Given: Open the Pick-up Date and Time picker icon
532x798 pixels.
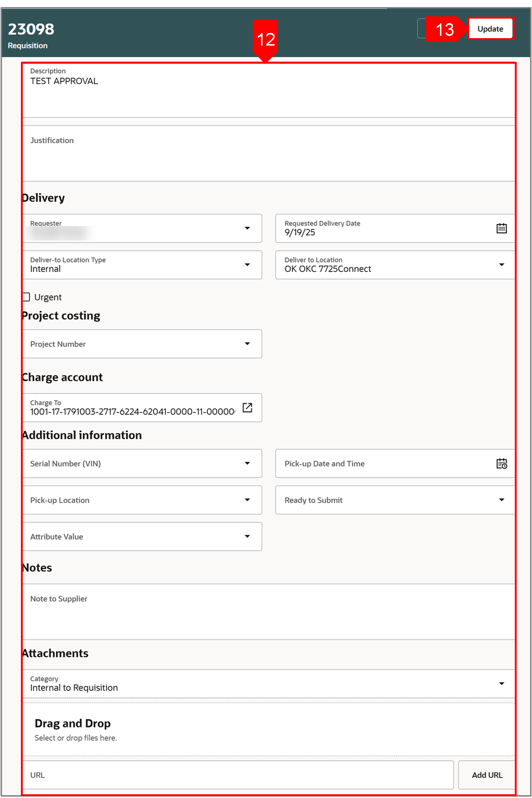Looking at the screenshot, I should tap(501, 464).
